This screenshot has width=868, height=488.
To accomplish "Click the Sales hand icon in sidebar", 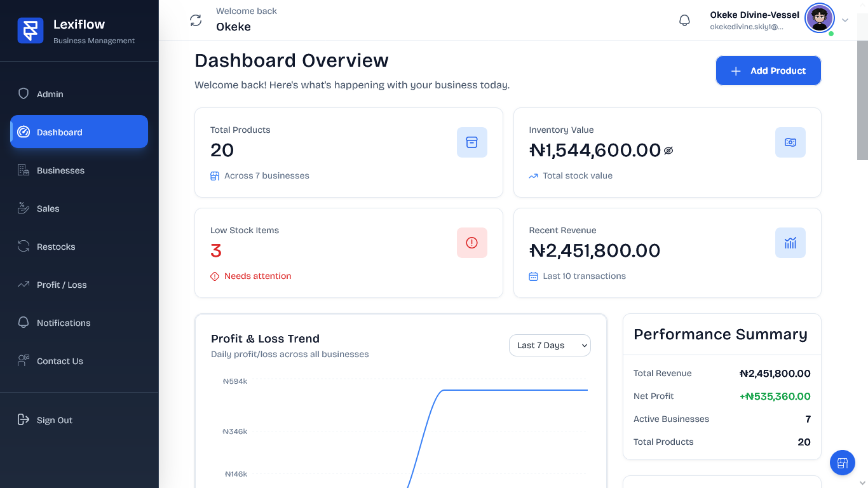I will (x=24, y=208).
